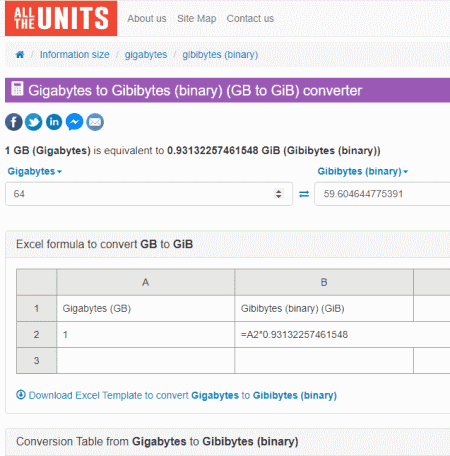Open the About us page
450x456 pixels.
tap(147, 19)
